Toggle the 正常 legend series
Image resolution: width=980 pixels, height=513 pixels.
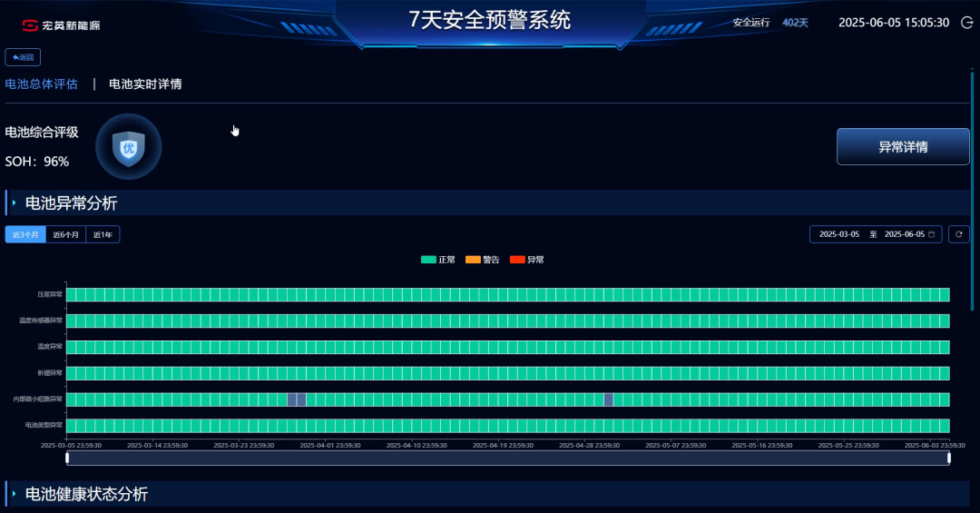(438, 260)
